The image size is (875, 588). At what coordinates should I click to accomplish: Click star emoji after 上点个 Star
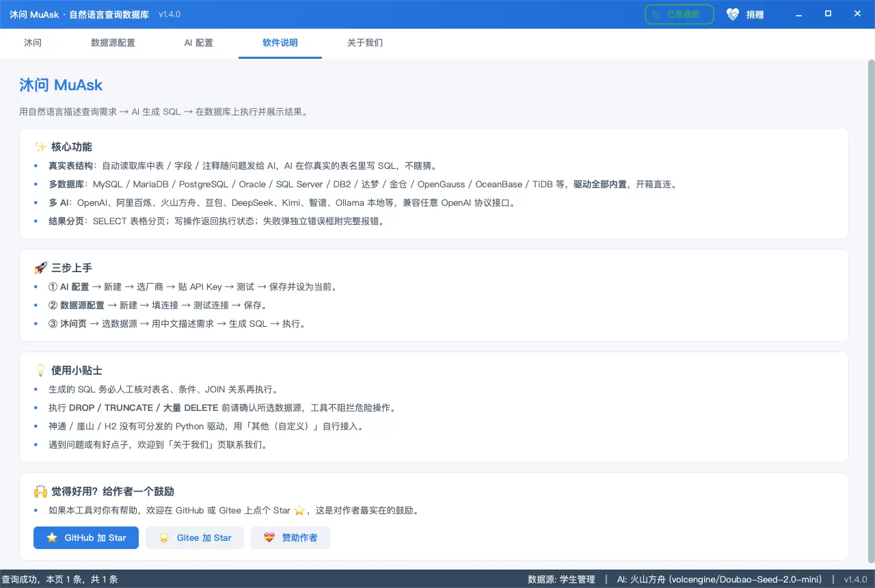click(x=299, y=510)
